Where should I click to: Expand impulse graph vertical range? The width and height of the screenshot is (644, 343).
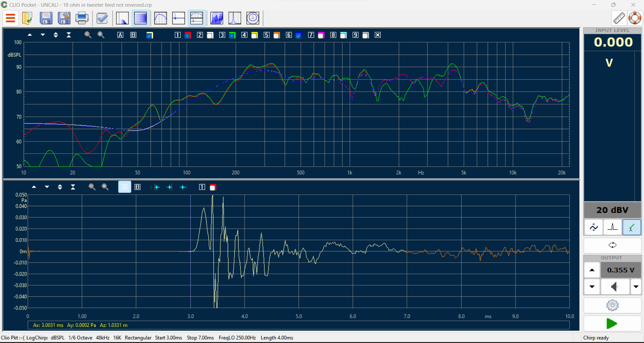point(60,187)
